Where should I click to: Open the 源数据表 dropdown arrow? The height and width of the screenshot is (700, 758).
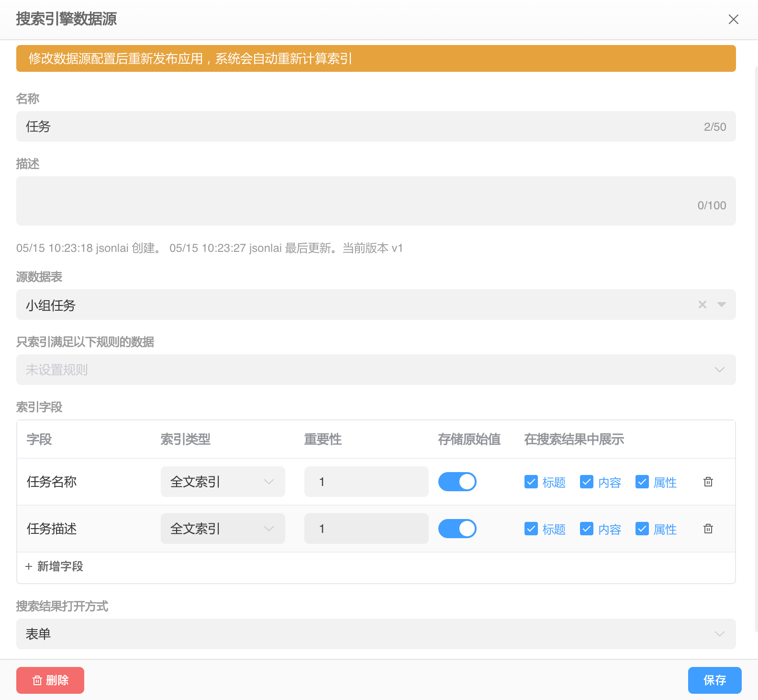tap(722, 305)
